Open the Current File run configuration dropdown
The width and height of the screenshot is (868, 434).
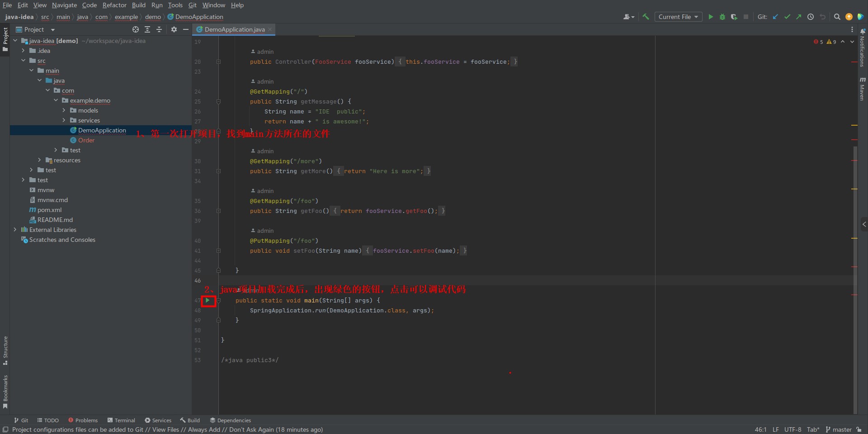click(x=678, y=17)
